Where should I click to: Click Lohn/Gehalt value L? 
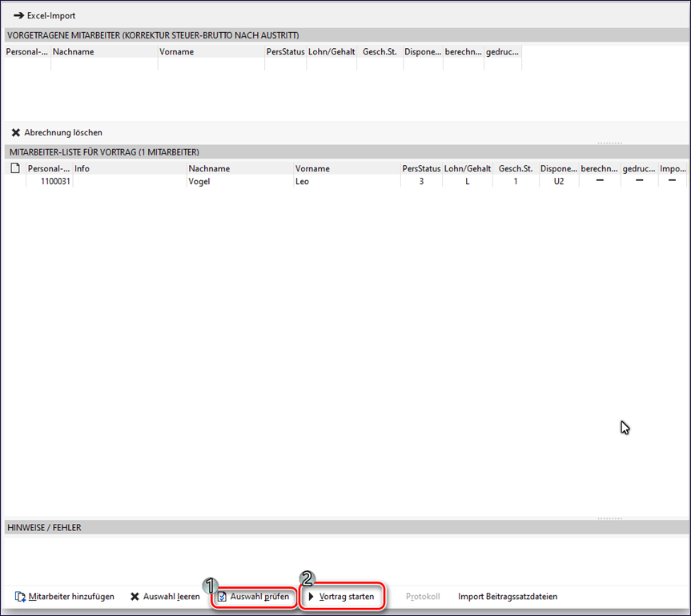[x=468, y=181]
